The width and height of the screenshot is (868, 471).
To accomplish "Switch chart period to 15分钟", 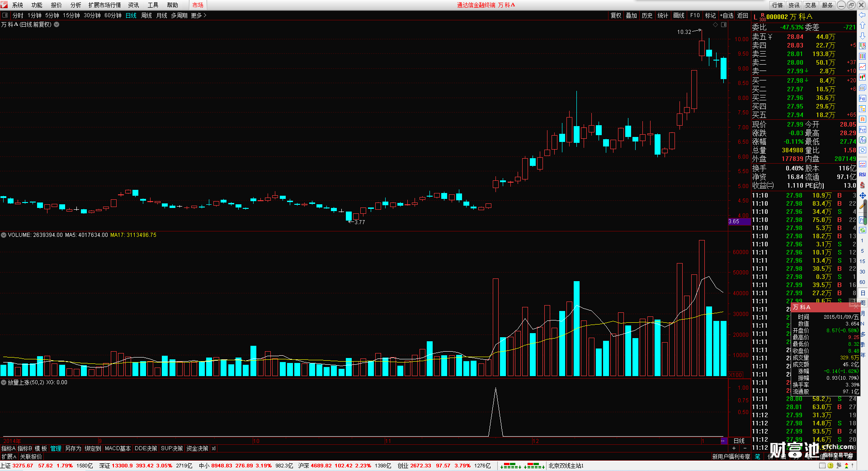I will (71, 15).
